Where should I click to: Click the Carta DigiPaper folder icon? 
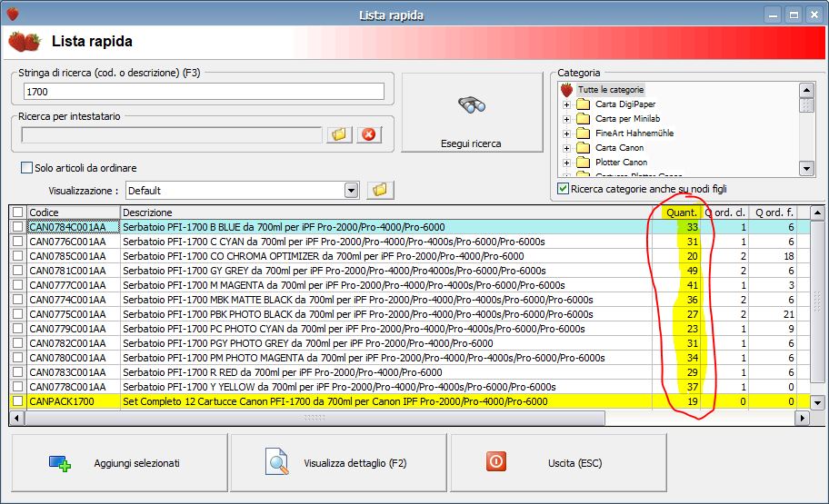tap(584, 104)
